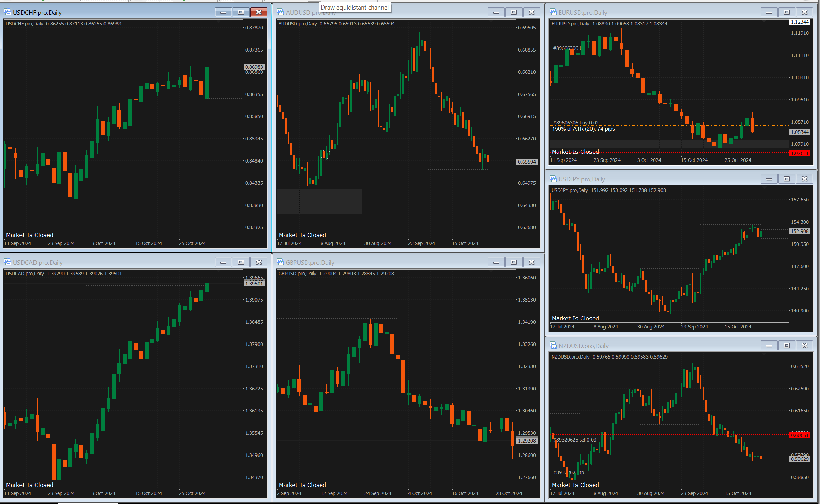Select the #89606306 buy 0.02 order line
Image resolution: width=820 pixels, height=504 pixels.
point(576,123)
